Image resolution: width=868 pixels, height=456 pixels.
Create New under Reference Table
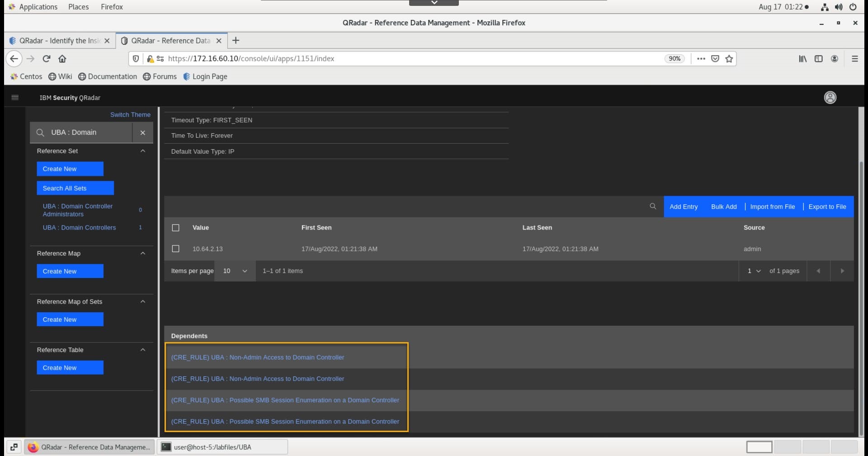click(70, 367)
